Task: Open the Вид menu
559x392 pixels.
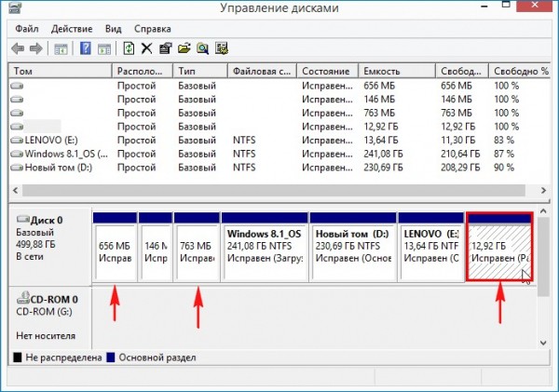Action: pos(114,29)
